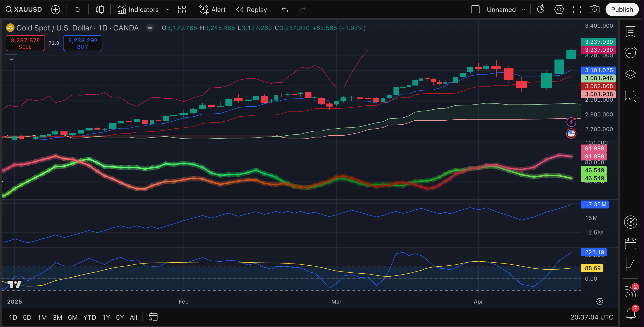Open Go to date calendar icon
644x327 pixels.
(x=153, y=317)
